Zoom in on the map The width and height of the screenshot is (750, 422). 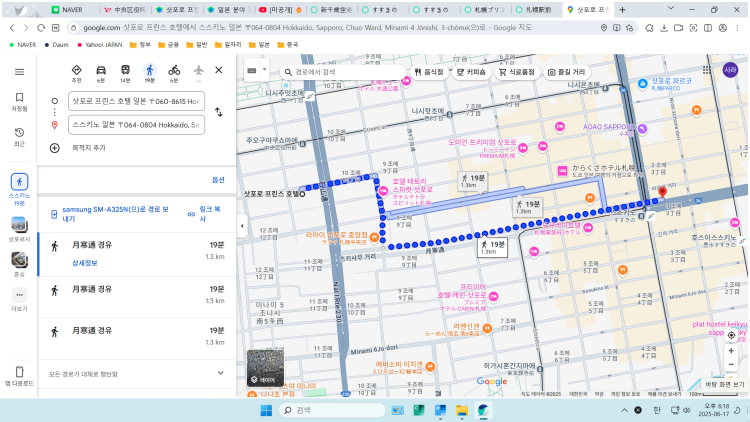coord(731,351)
